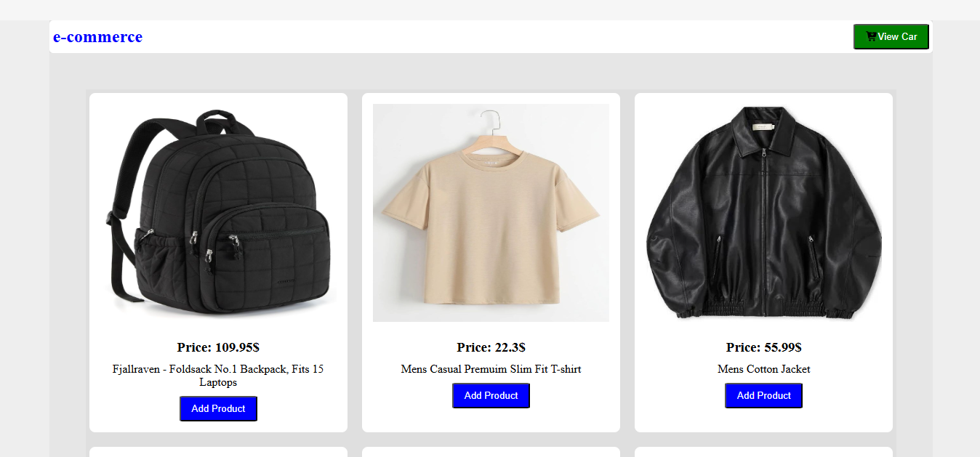
Task: Click the partial product card below backpack
Action: pos(218,452)
